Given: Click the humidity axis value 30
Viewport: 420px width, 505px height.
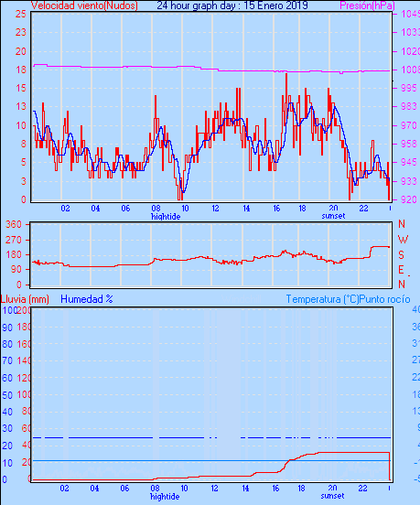Looking at the screenshot, I should [x=7, y=429].
